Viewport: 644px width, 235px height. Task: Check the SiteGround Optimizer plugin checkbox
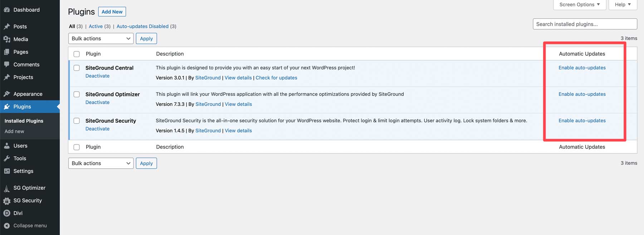click(77, 94)
